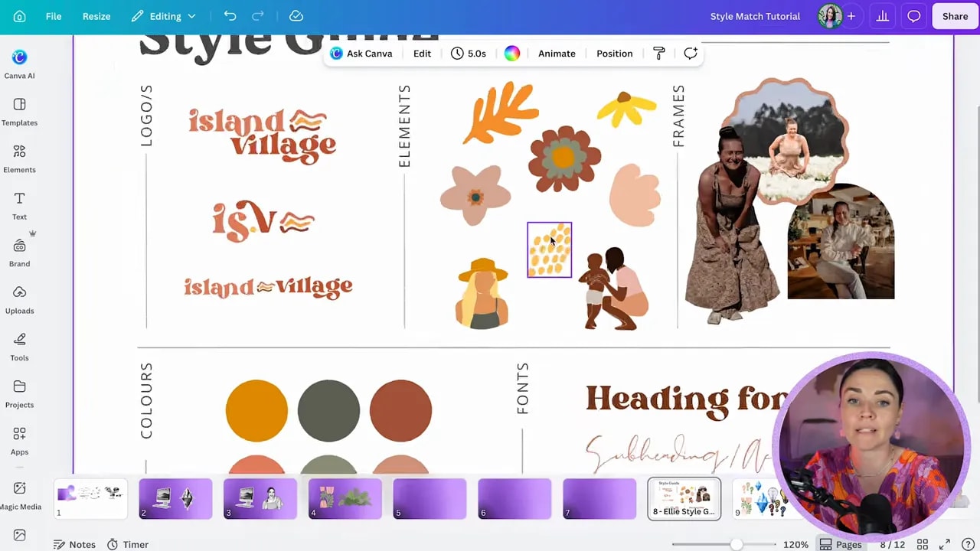Click the dark grey colour circle
This screenshot has width=980, height=551.
pos(328,411)
